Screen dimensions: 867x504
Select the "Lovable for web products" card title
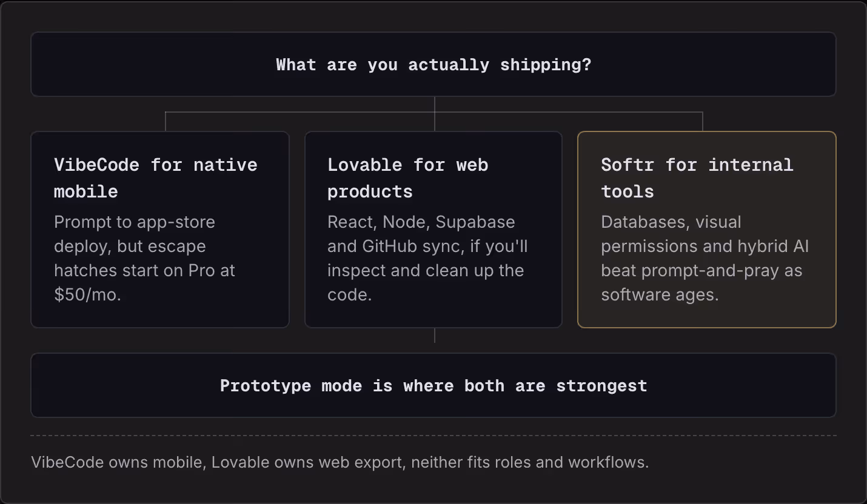coord(408,178)
